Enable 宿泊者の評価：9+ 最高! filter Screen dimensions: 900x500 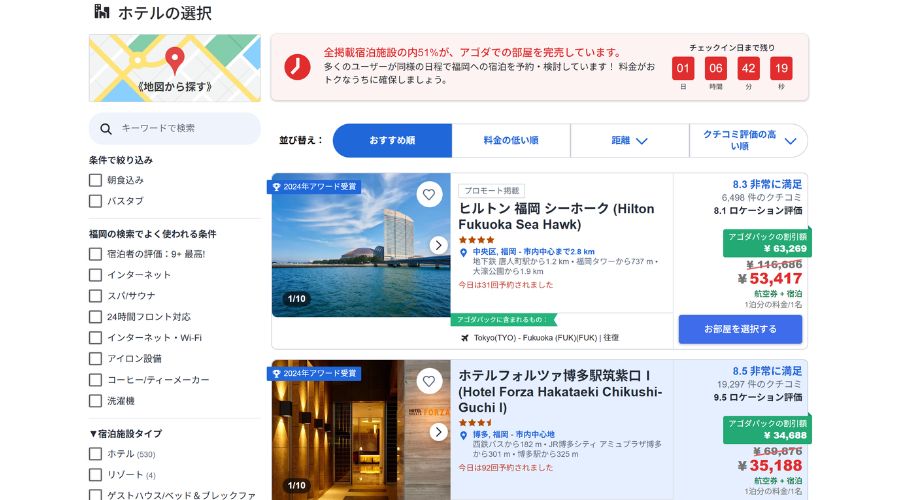click(x=95, y=254)
